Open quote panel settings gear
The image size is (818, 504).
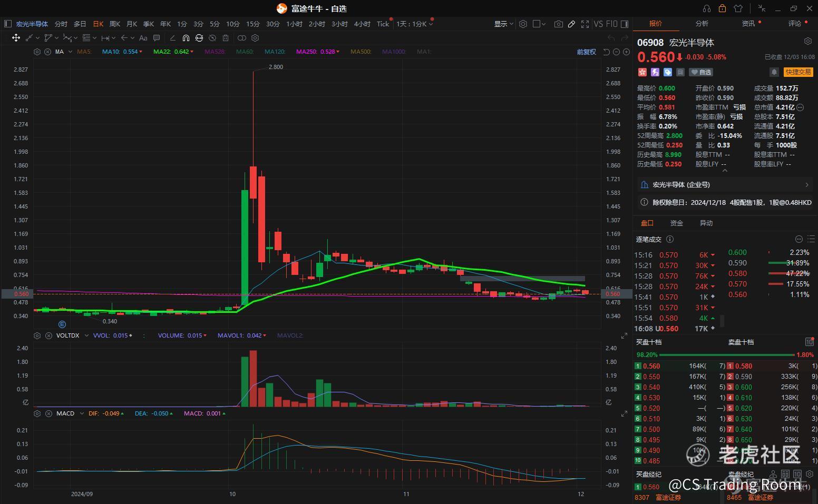click(x=807, y=41)
